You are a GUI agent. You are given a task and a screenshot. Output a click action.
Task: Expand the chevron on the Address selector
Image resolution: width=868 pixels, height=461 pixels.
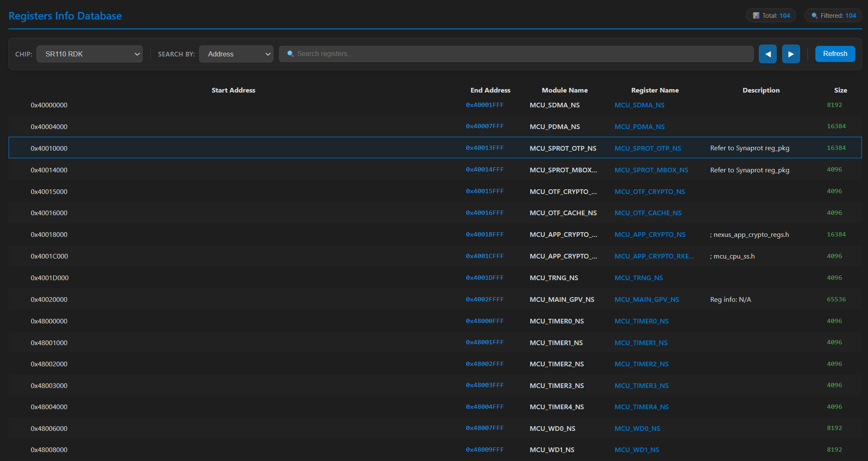[x=268, y=54]
